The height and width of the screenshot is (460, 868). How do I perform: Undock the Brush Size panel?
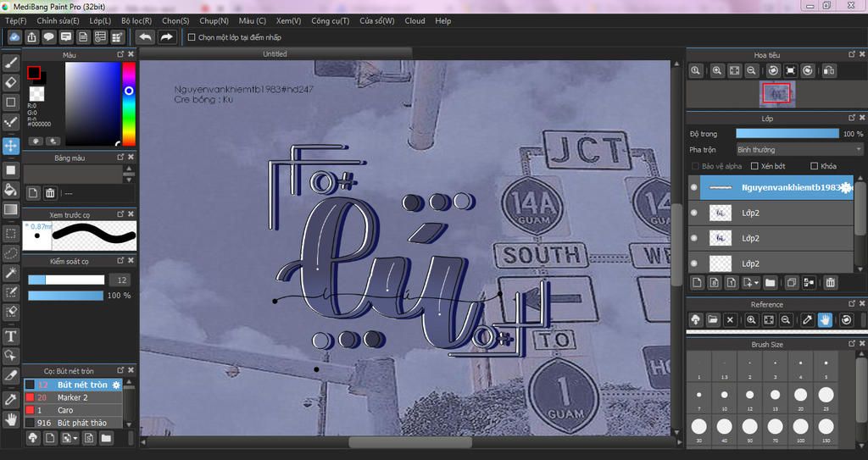click(x=852, y=344)
